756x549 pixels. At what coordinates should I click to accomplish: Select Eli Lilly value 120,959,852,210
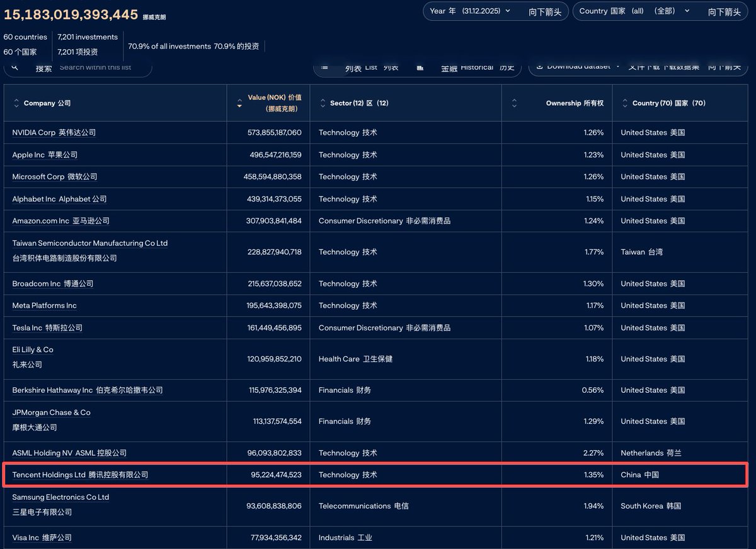pos(274,359)
